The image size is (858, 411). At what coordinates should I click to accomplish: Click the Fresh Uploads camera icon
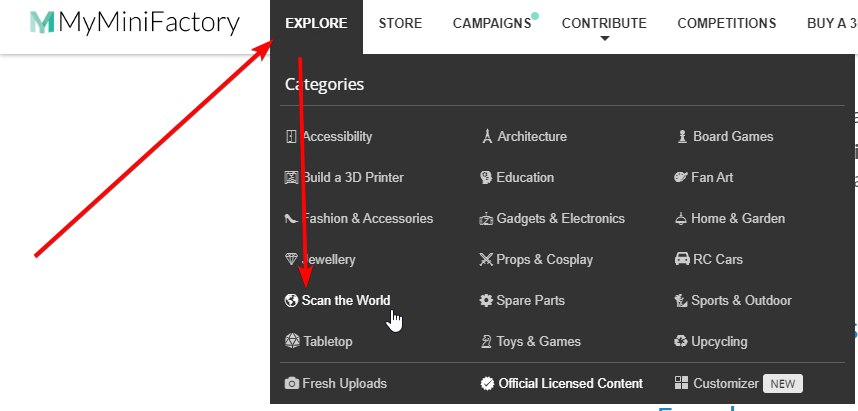click(292, 383)
